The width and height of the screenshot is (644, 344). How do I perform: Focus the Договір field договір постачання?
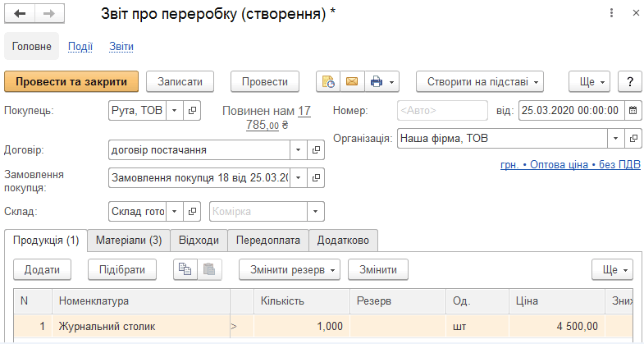199,150
